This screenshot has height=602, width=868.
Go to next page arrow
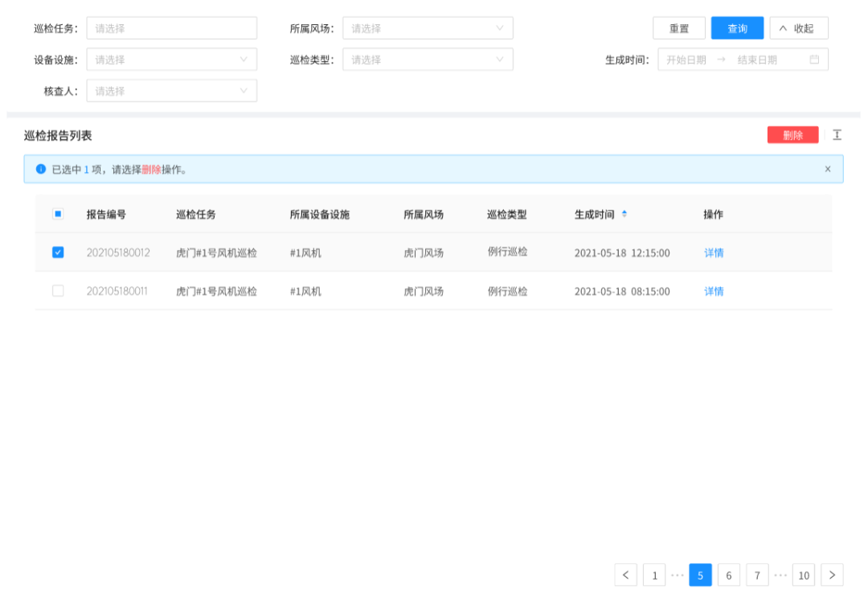pos(832,575)
